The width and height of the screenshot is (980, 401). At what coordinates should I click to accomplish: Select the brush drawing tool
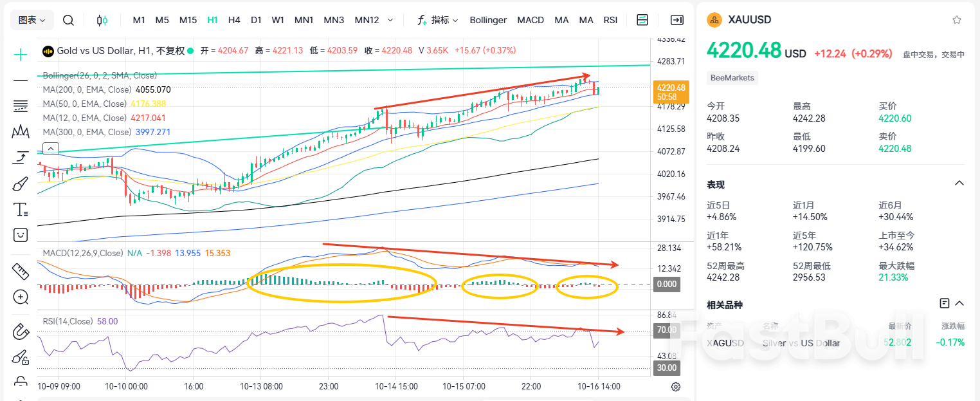click(21, 184)
